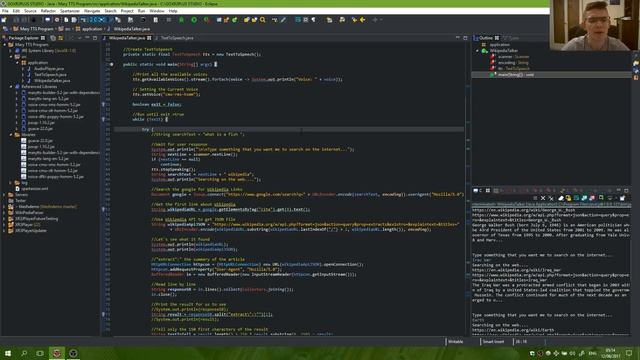Select main(String[]) method in Outline
This screenshot has width=640, height=360.
tap(516, 75)
